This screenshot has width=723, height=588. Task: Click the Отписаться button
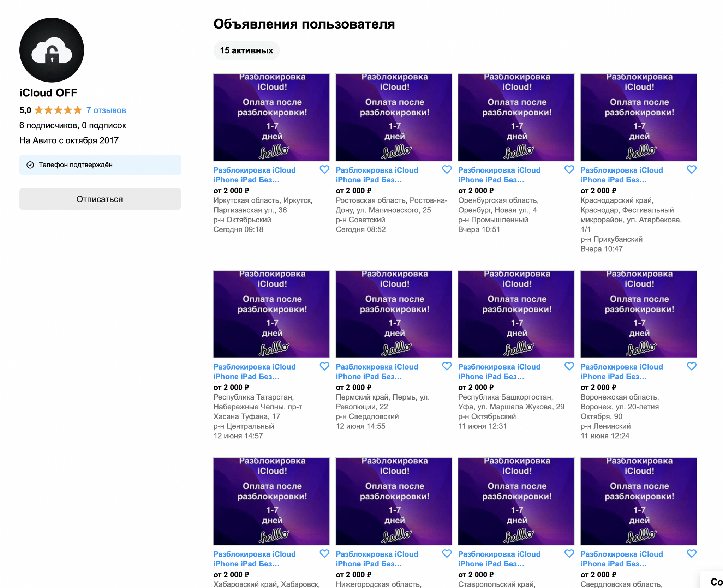click(x=100, y=199)
